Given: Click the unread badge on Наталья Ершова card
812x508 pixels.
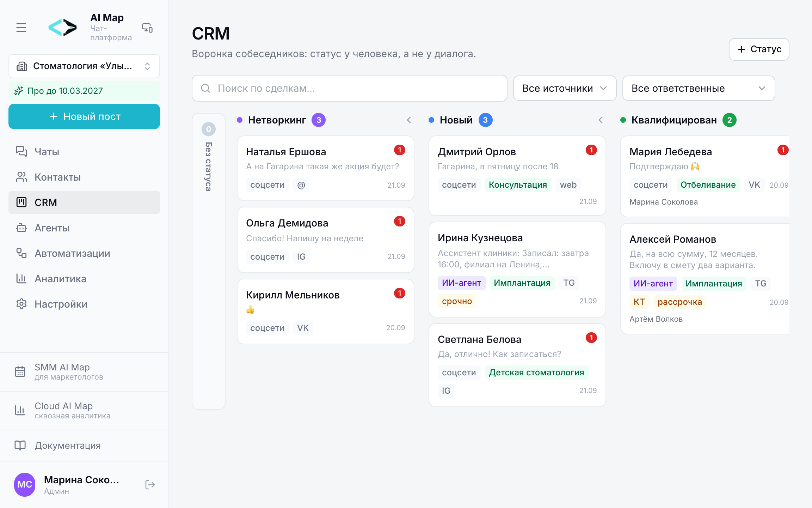Looking at the screenshot, I should tap(400, 150).
